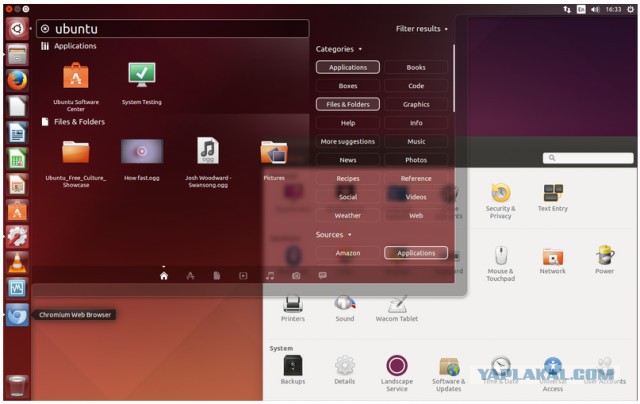The height and width of the screenshot is (404, 640).
Task: Open System Settings from launcher
Action: click(x=17, y=237)
